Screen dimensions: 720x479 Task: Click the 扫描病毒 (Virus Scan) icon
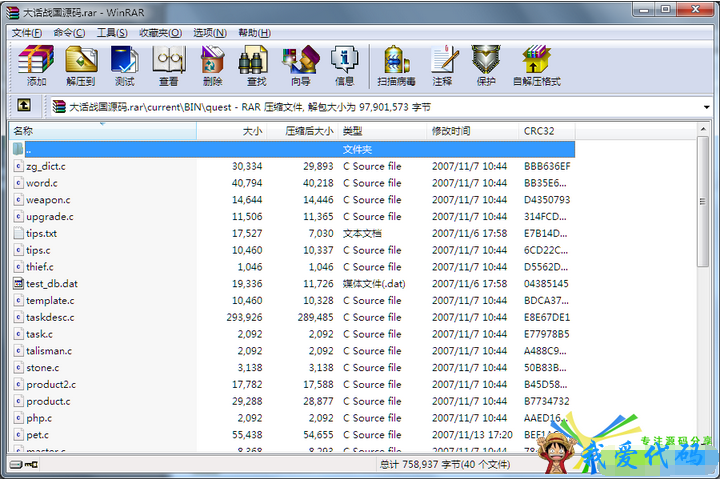(397, 60)
